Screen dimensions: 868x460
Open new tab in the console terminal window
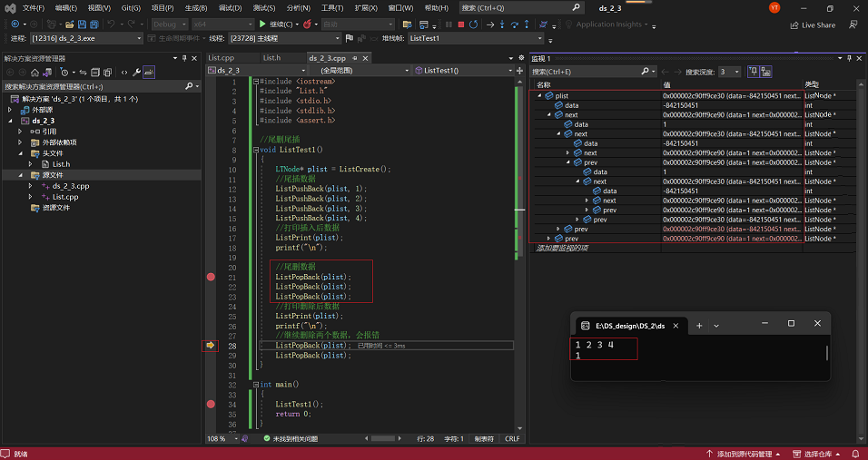[699, 326]
